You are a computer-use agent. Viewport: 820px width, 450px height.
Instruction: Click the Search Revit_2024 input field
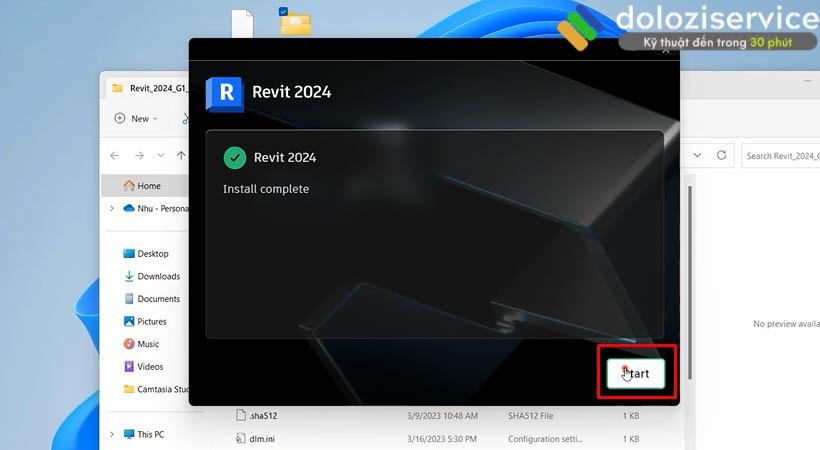coord(780,155)
